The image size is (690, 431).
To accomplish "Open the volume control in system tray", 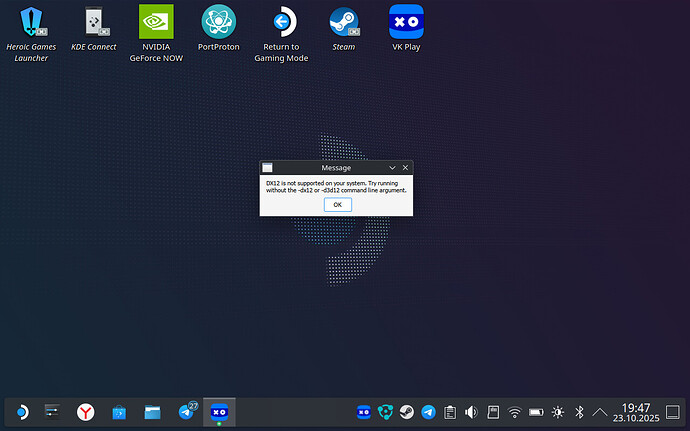I will click(471, 411).
